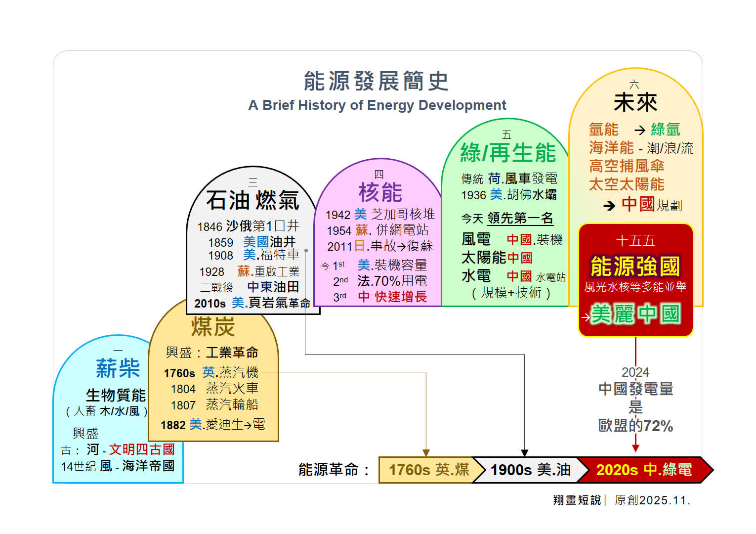The width and height of the screenshot is (756, 534).
Task: Select the red '2020s 中.綠電' chevron
Action: click(x=643, y=470)
